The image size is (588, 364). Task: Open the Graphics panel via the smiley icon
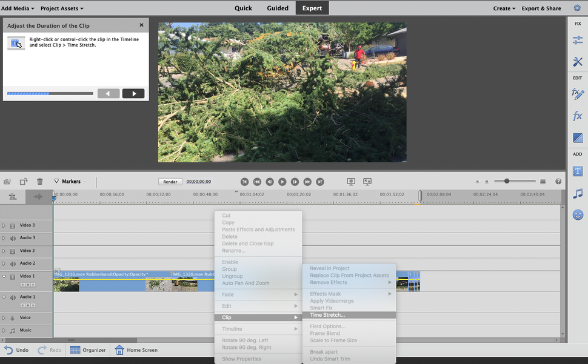click(577, 214)
